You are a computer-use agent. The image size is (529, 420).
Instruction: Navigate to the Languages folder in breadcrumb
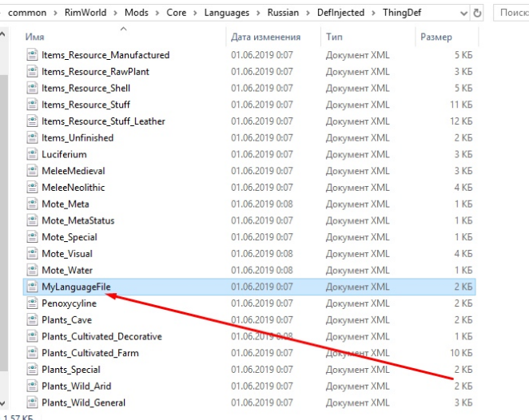click(x=227, y=13)
